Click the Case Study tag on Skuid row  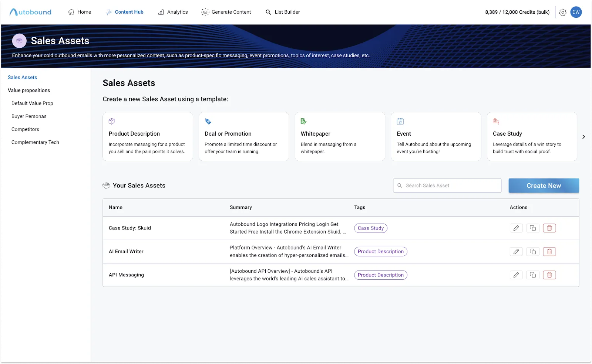[371, 228]
